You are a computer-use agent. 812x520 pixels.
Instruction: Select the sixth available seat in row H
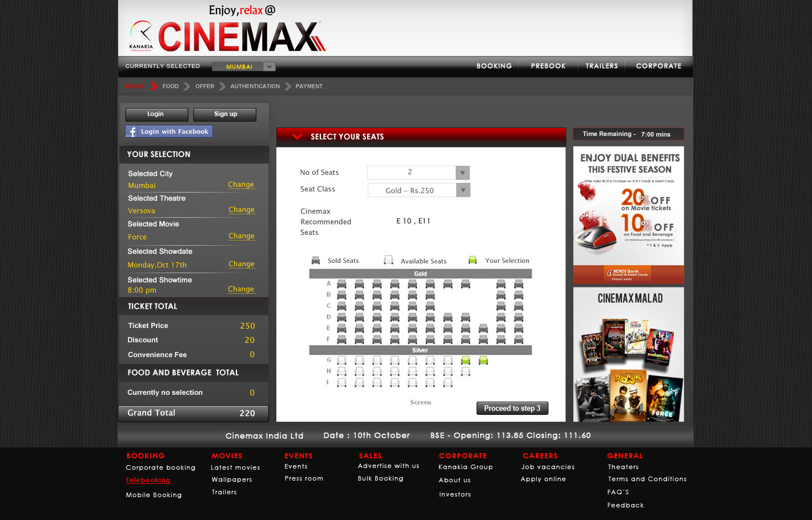tap(430, 371)
